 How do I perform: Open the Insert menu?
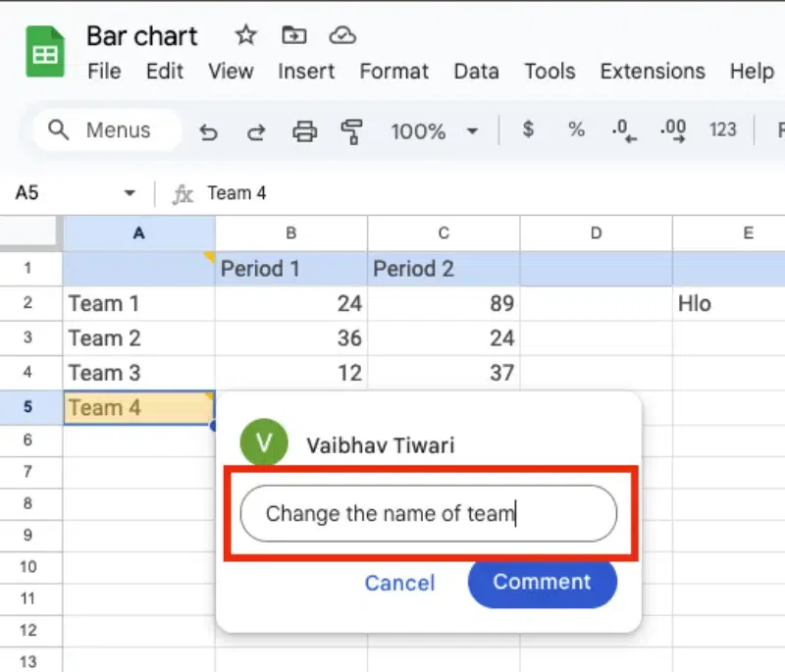307,72
